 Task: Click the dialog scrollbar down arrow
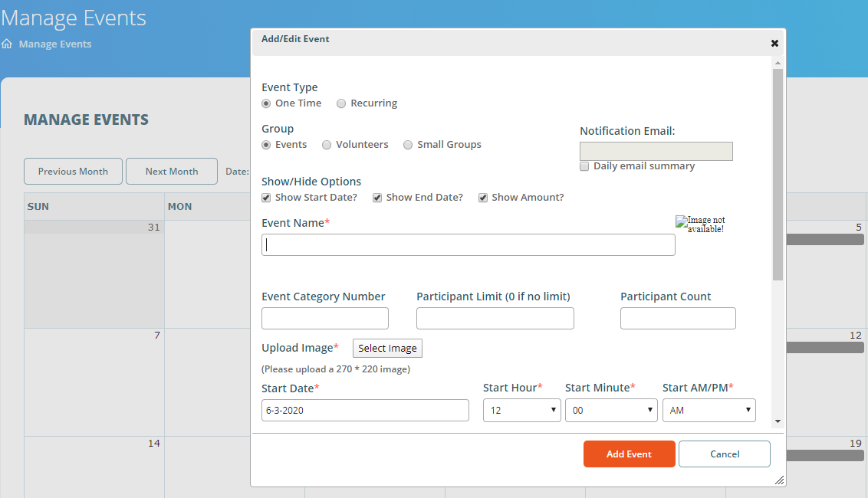[x=778, y=421]
